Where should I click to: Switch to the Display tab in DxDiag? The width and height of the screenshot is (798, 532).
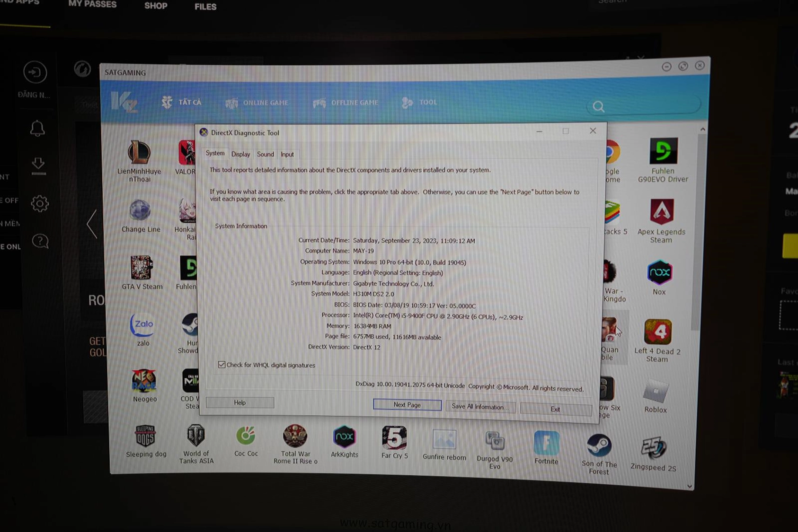(240, 154)
